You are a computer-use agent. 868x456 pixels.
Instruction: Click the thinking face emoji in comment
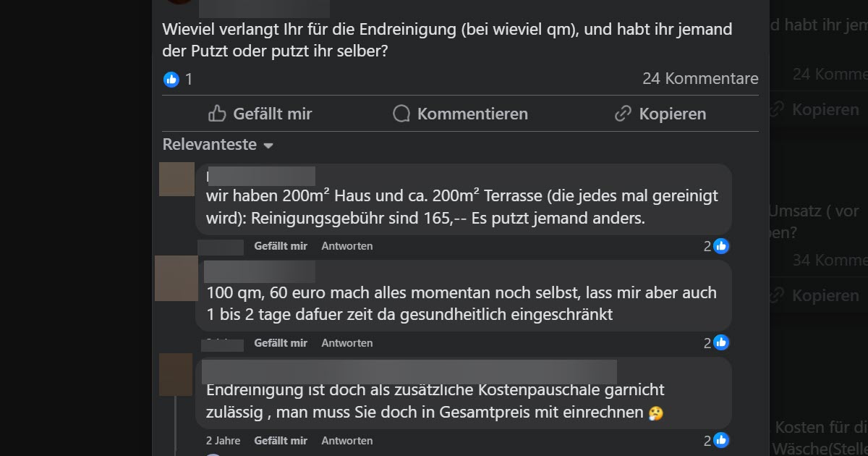tap(656, 413)
